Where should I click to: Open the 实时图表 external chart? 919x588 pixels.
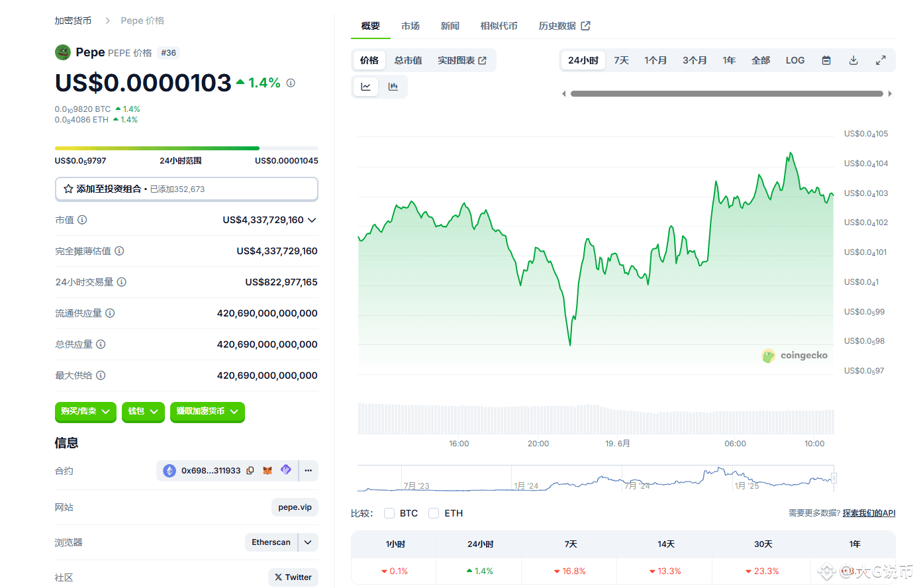[x=462, y=60]
